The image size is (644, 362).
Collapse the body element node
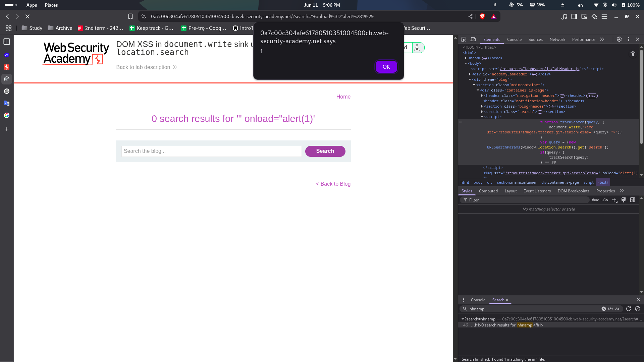(x=466, y=63)
